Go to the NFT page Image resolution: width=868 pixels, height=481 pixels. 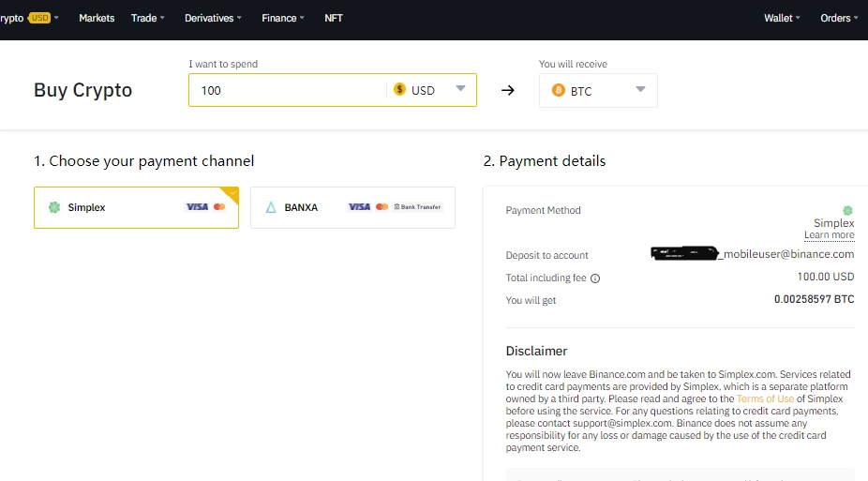tap(334, 18)
